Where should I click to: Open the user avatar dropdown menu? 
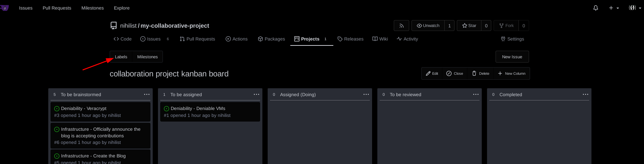(x=634, y=8)
